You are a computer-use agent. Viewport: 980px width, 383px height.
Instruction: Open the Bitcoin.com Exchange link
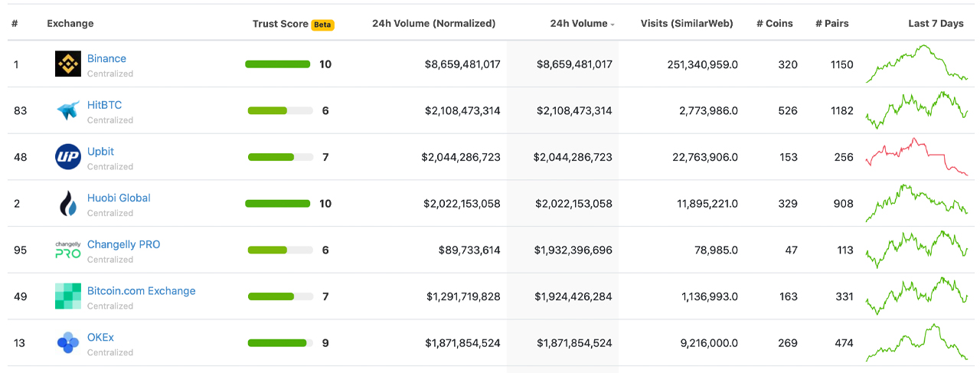pyautogui.click(x=141, y=291)
